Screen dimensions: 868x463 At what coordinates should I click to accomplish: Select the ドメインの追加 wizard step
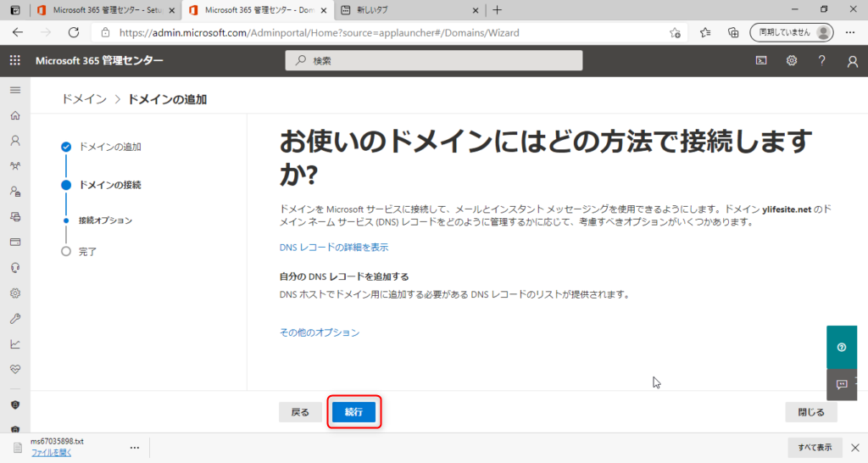102,147
